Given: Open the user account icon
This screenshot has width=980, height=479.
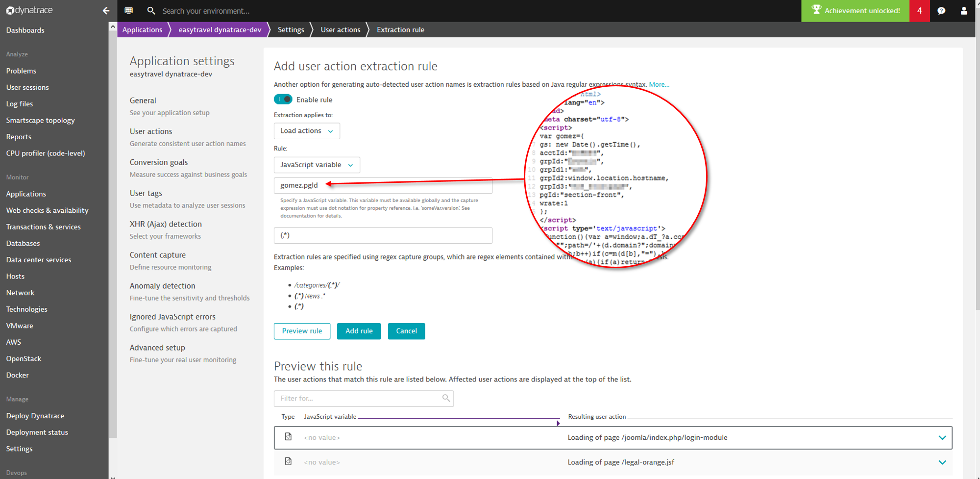Looking at the screenshot, I should tap(964, 10).
